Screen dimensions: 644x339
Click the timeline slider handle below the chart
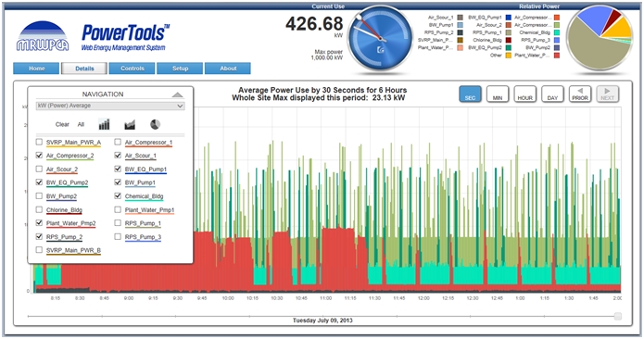618,316
